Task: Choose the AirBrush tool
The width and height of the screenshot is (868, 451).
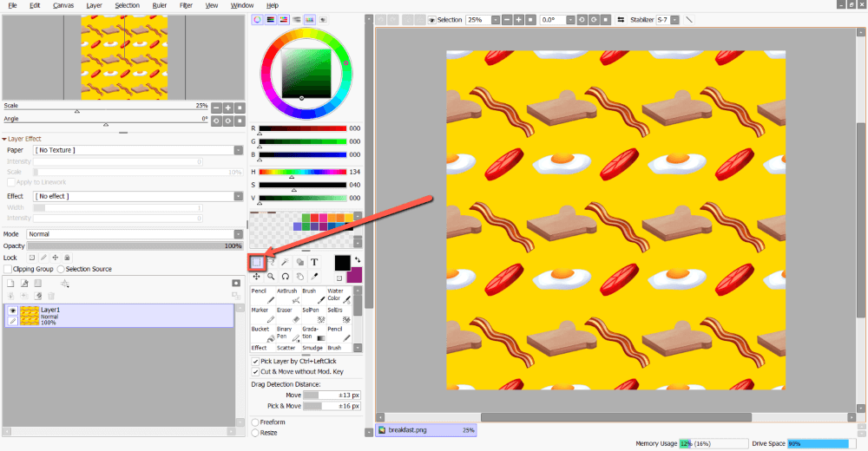Action: (287, 296)
